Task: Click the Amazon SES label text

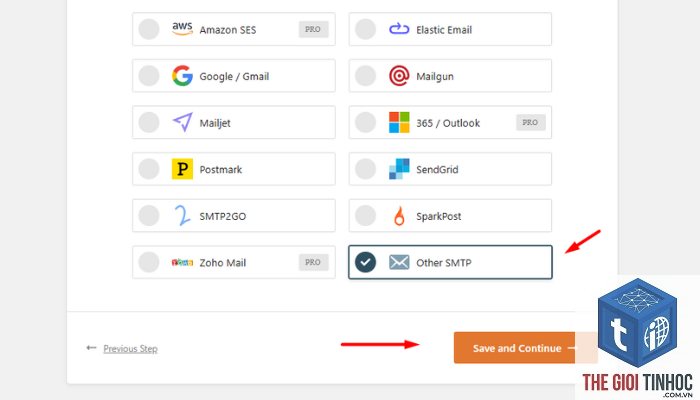Action: pos(228,30)
